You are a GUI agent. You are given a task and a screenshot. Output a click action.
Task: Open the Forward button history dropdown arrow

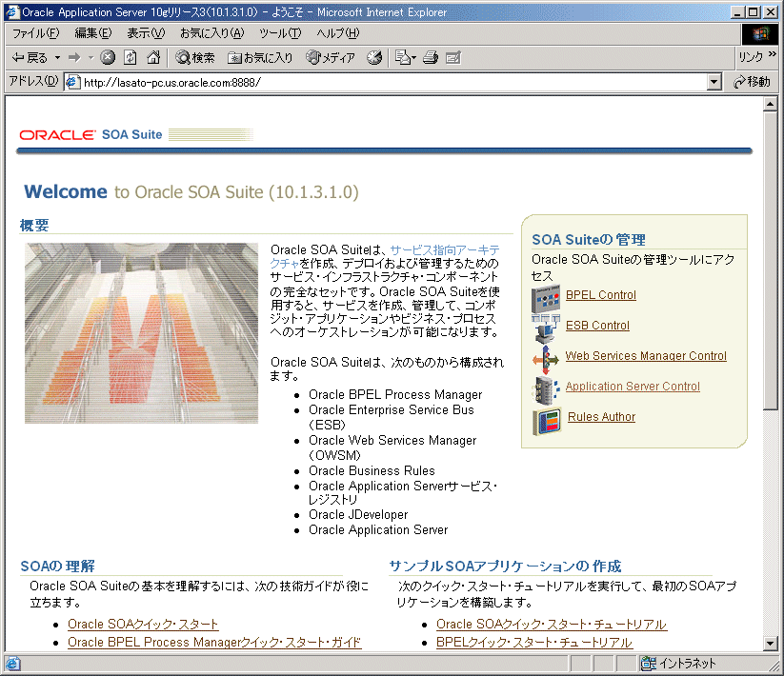click(90, 58)
